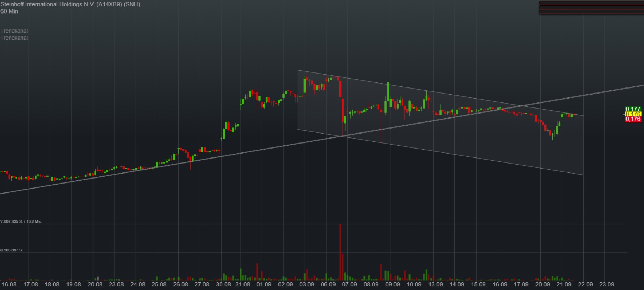Click the 16.08. date on time axis
Screen dimensions: 644x290
[x=10, y=285]
